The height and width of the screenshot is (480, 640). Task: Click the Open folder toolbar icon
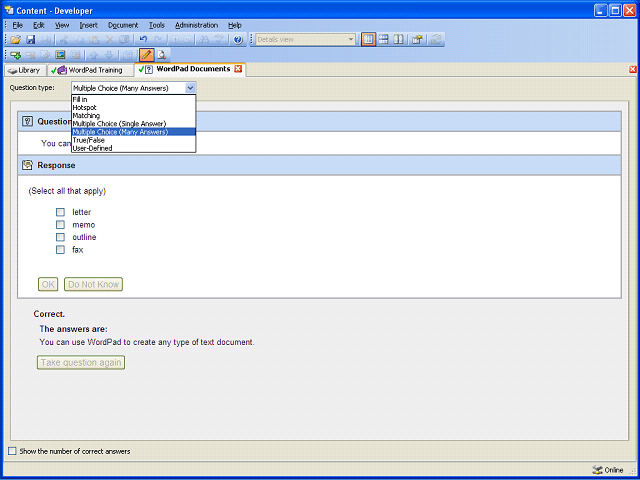(16, 40)
